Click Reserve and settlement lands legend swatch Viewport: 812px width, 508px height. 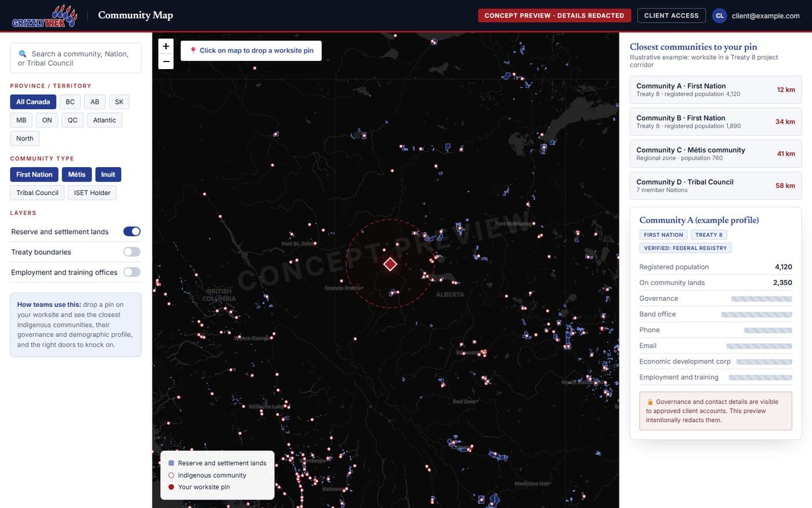[x=171, y=463]
